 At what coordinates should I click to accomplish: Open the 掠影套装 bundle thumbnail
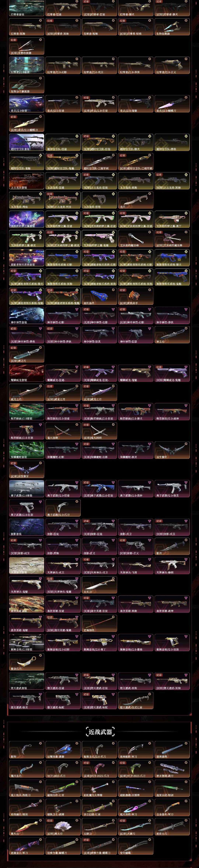[27, 527]
